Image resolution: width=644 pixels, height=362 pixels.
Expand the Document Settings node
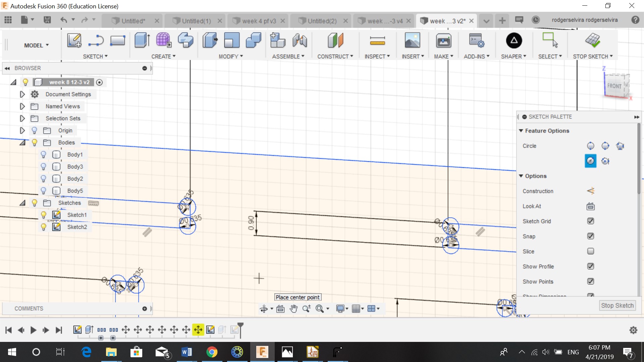(22, 94)
